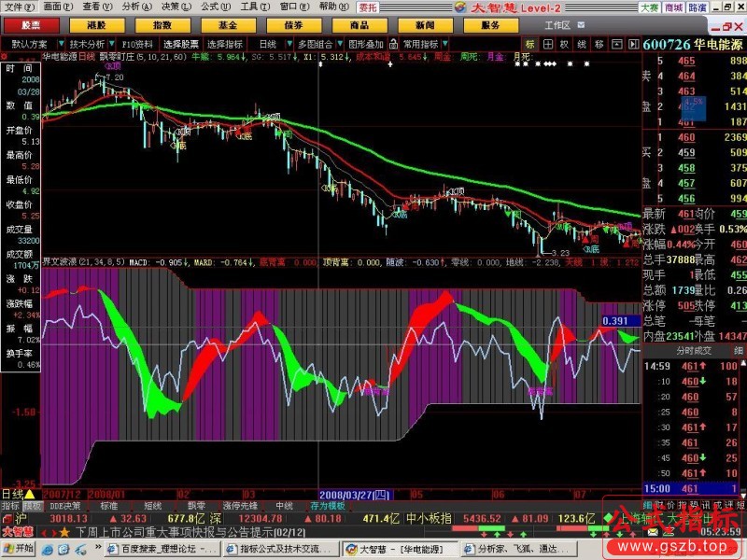Click the 权 rights-adjustment icon
The height and width of the screenshot is (560, 747).
click(564, 44)
